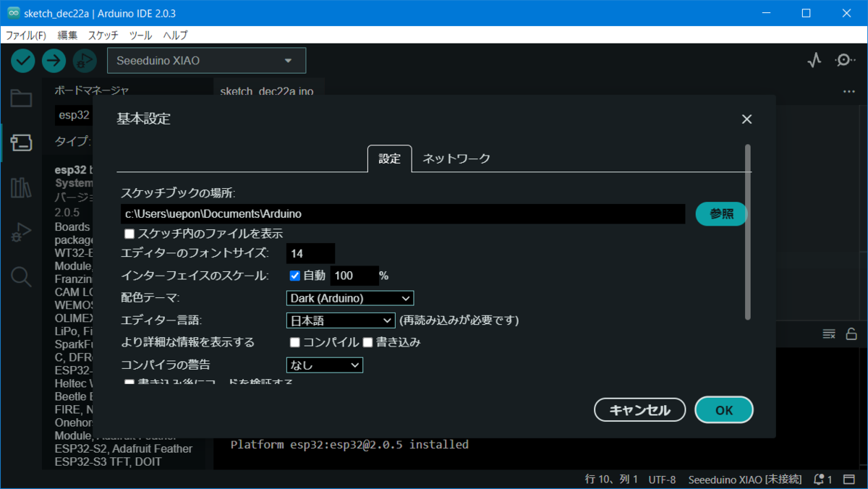The image size is (868, 489).
Task: Open the ヘルプ menu
Action: (x=175, y=35)
